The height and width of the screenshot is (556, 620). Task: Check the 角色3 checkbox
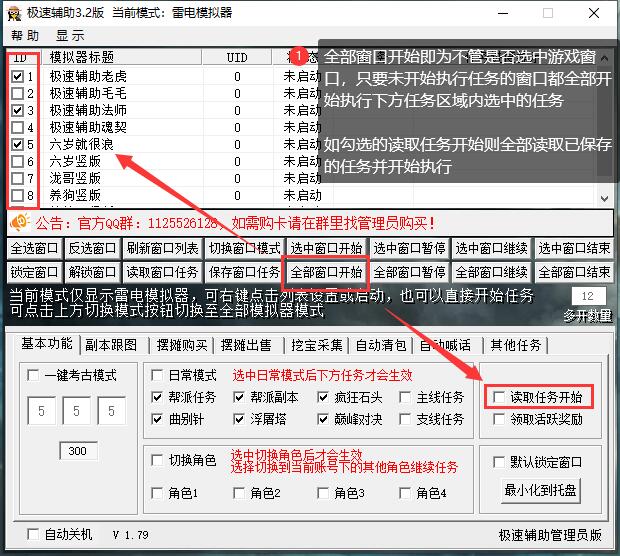point(323,493)
